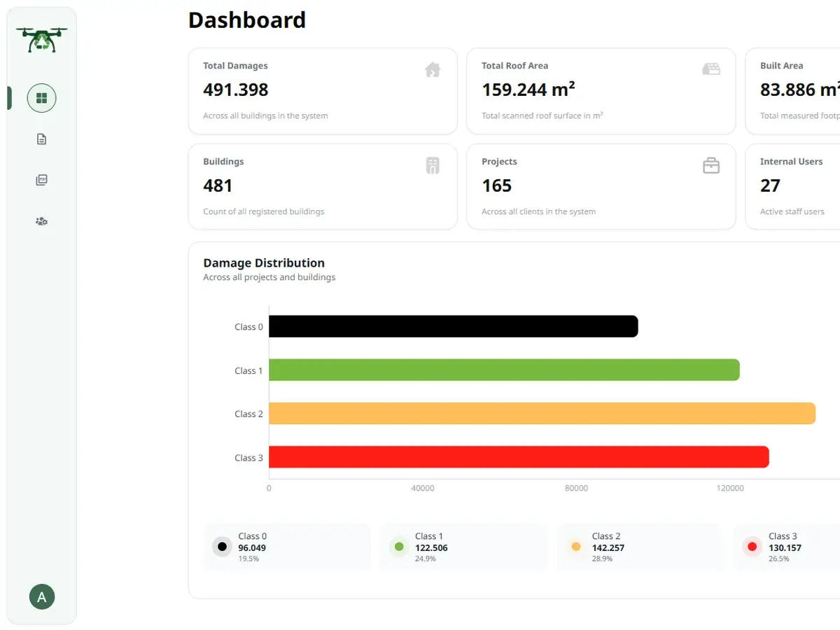Viewport: 840px width, 630px height.
Task: Select the Class 0 black legend dot
Action: tap(223, 547)
